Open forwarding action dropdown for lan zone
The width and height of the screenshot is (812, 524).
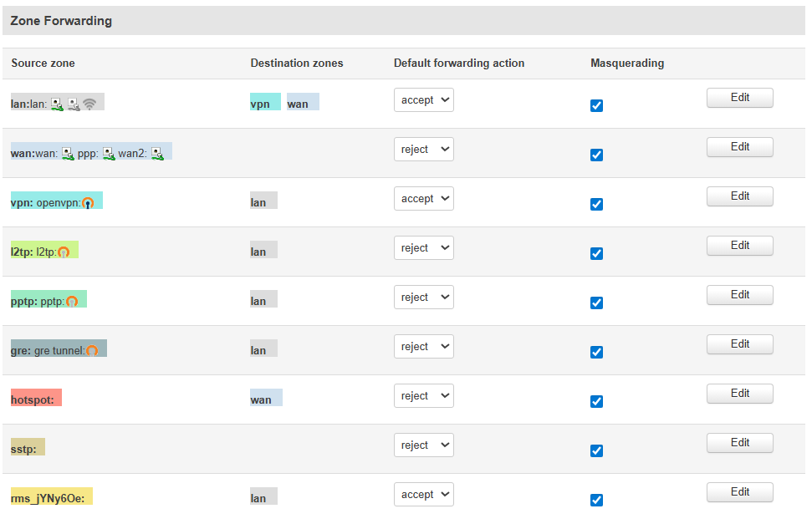coord(424,100)
